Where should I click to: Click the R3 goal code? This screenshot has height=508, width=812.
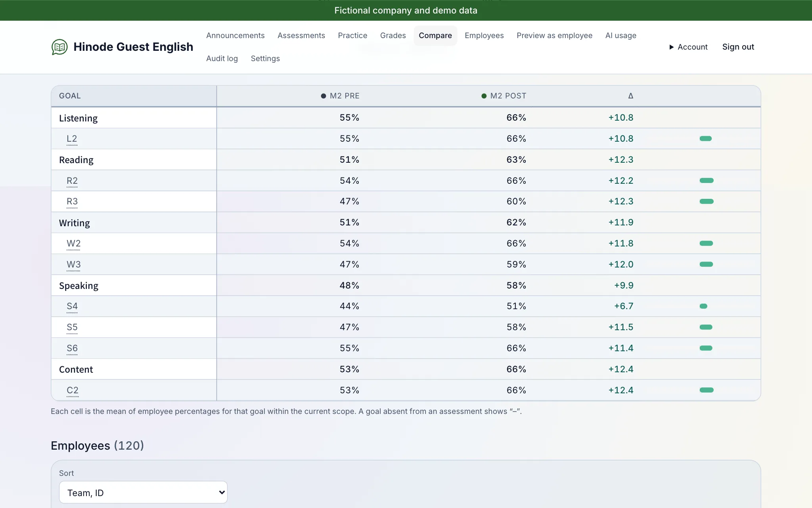click(72, 202)
